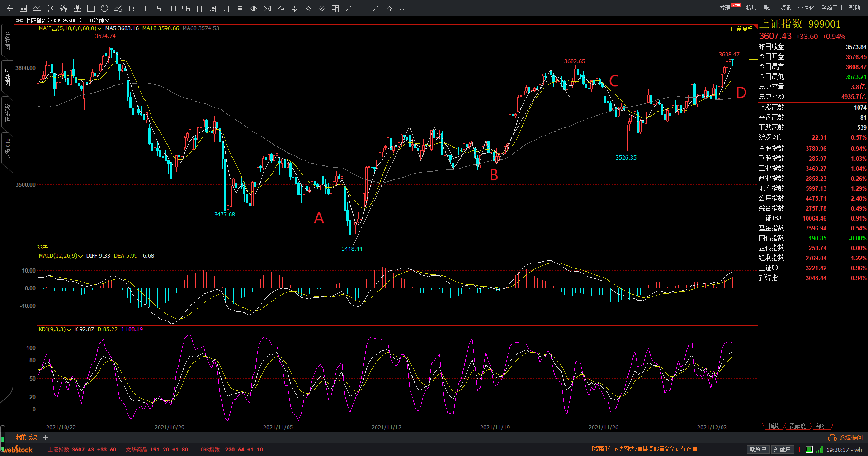868x456 pixels.
Task: Select the candlestick chart icon in toolbar
Action: 50,9
